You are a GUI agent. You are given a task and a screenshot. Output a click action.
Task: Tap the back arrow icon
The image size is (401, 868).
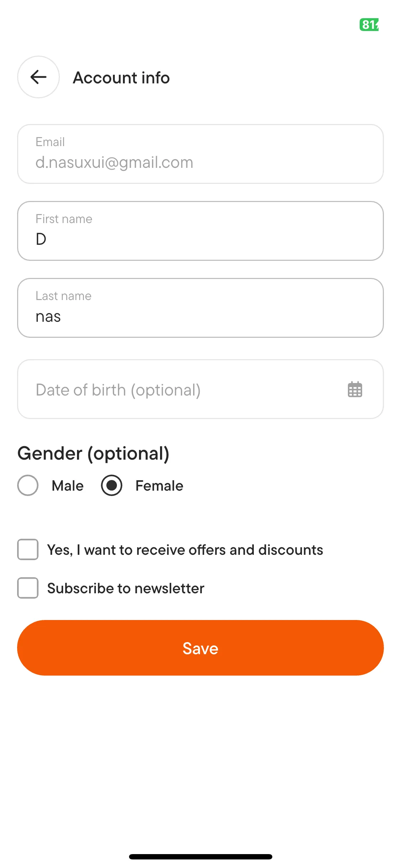(38, 77)
